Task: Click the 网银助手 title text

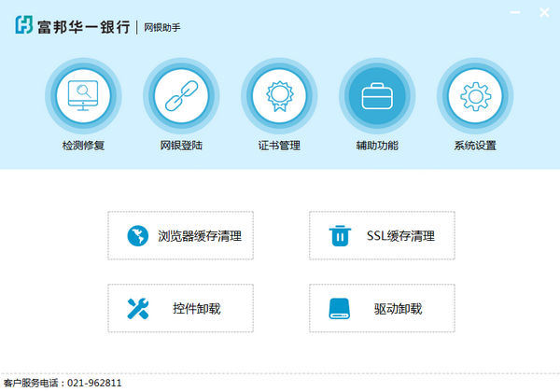Action: (x=162, y=27)
